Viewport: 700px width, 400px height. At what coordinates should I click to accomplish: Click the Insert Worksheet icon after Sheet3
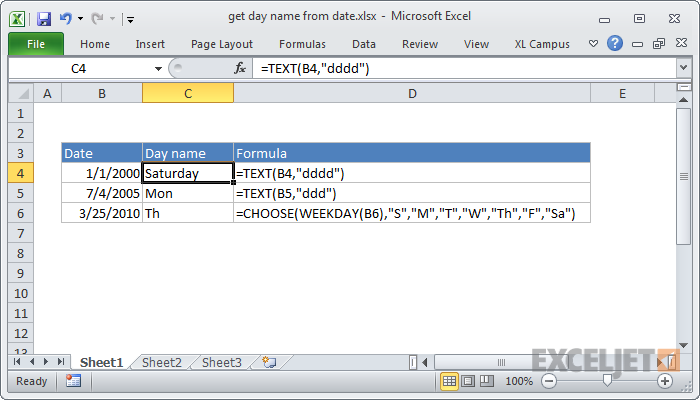[x=268, y=362]
